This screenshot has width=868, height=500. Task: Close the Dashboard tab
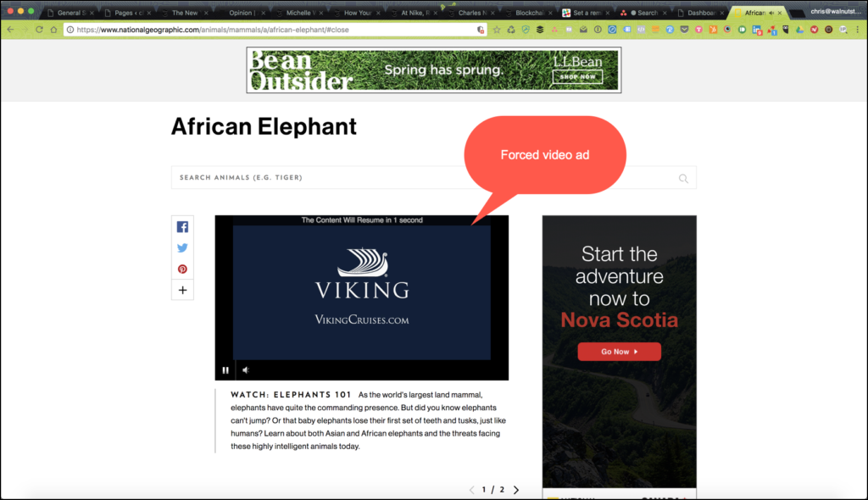pyautogui.click(x=722, y=13)
